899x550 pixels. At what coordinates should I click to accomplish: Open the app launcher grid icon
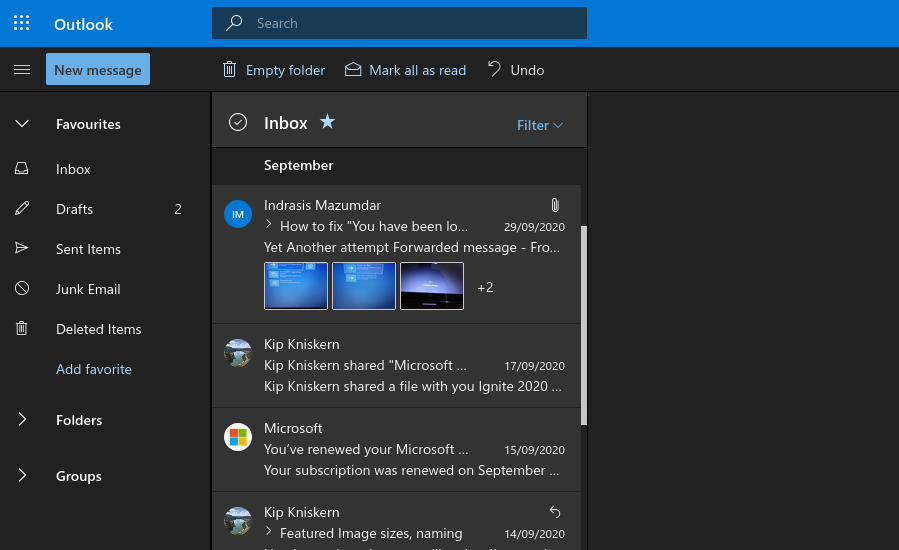[x=21, y=23]
